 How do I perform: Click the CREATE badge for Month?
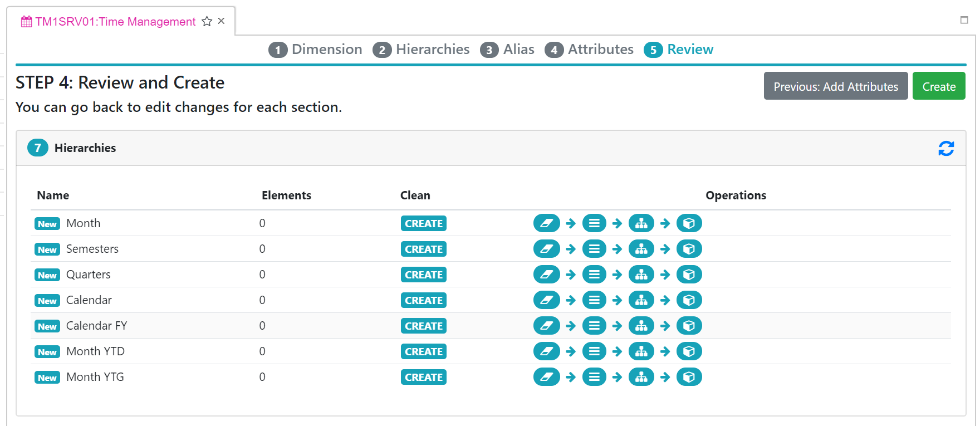[x=423, y=223]
